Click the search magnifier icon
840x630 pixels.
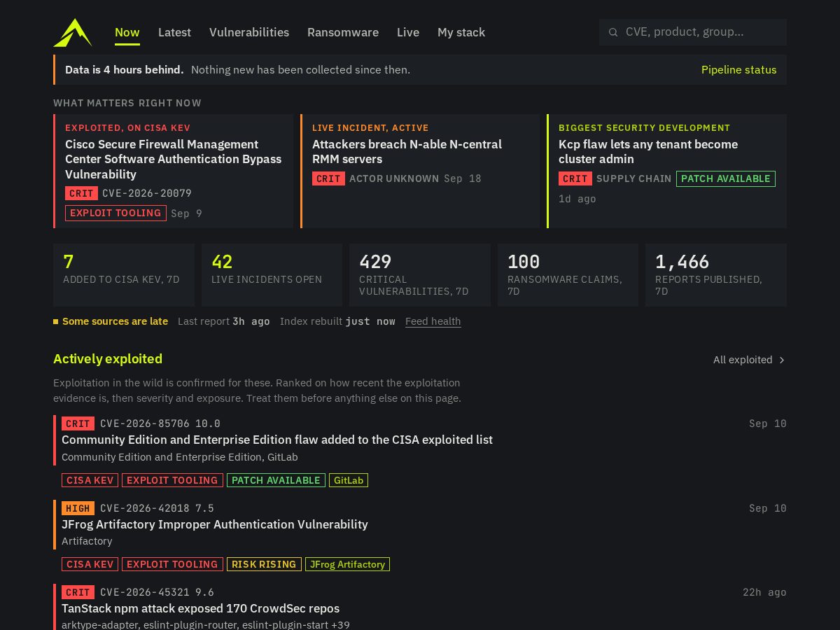pos(613,32)
